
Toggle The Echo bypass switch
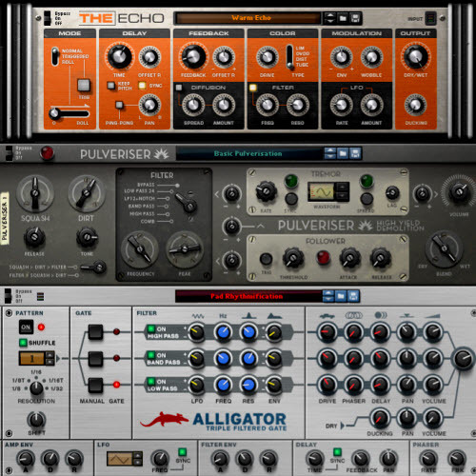pos(47,18)
